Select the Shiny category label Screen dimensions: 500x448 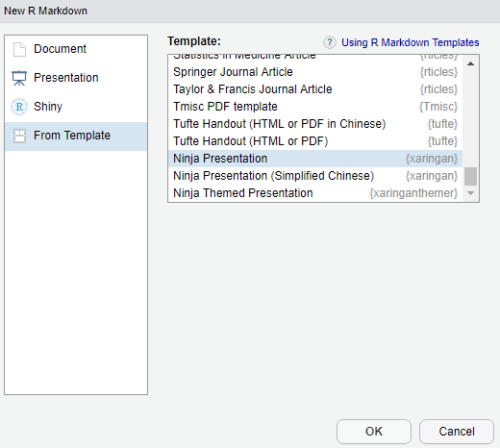[48, 107]
